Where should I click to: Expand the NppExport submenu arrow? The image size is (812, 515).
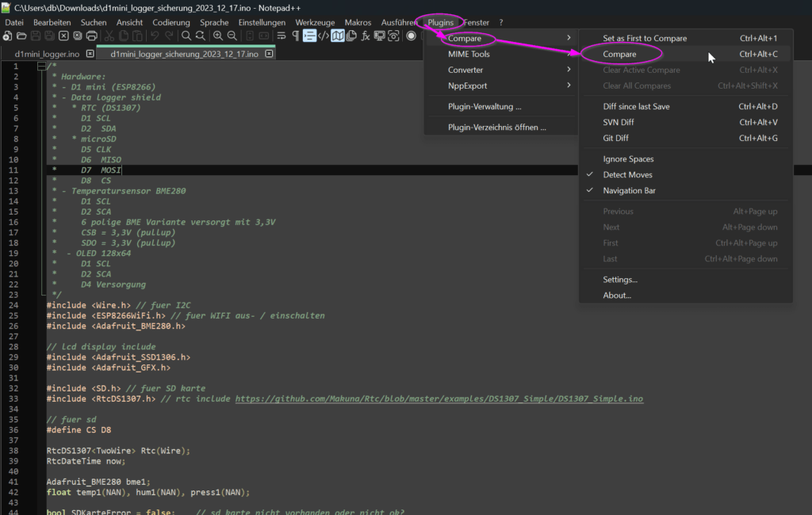pos(569,86)
